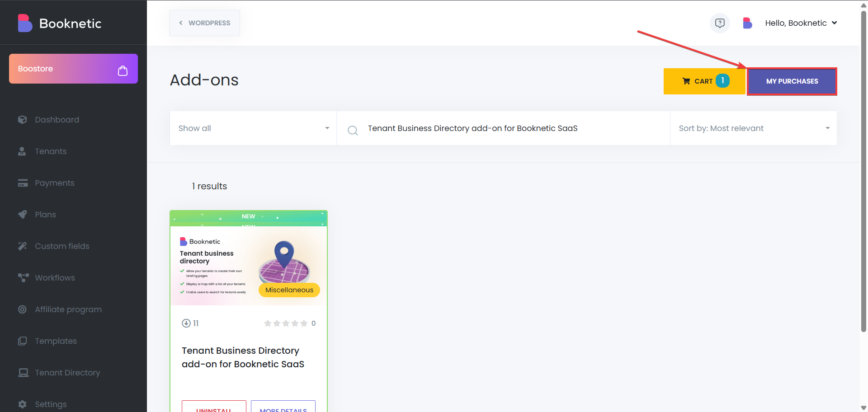Click the cart icon in CART button

point(686,81)
